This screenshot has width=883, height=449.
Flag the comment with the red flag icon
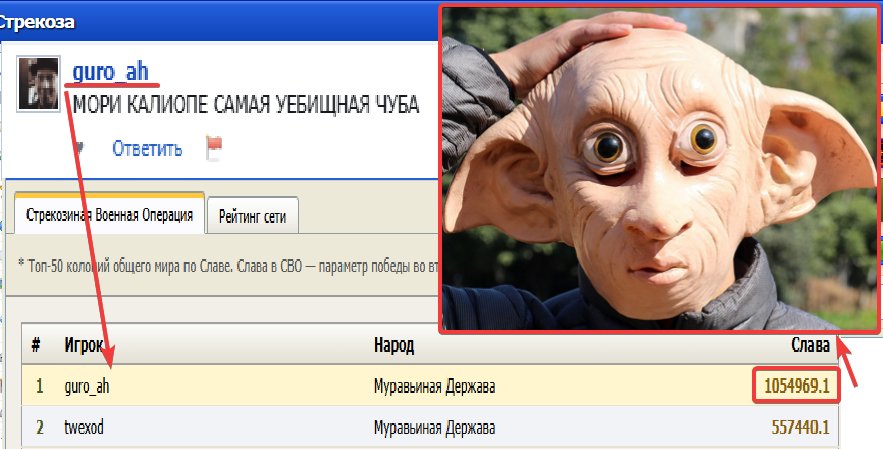click(214, 149)
